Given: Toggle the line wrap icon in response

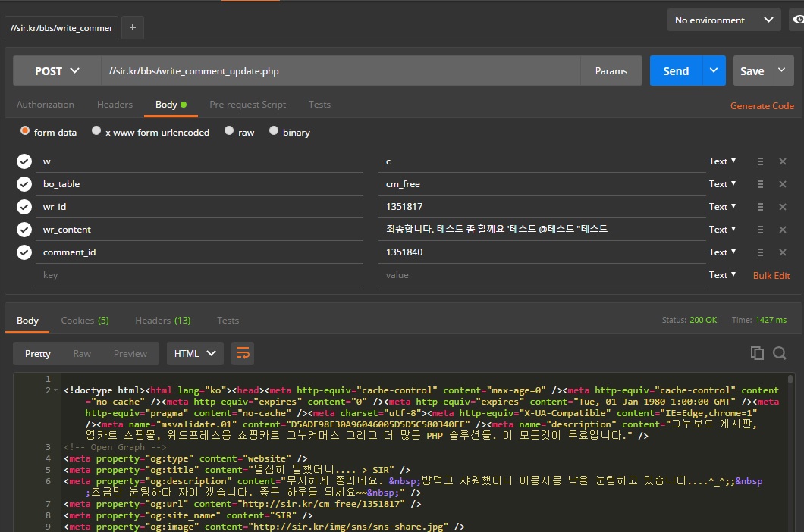Looking at the screenshot, I should point(242,353).
